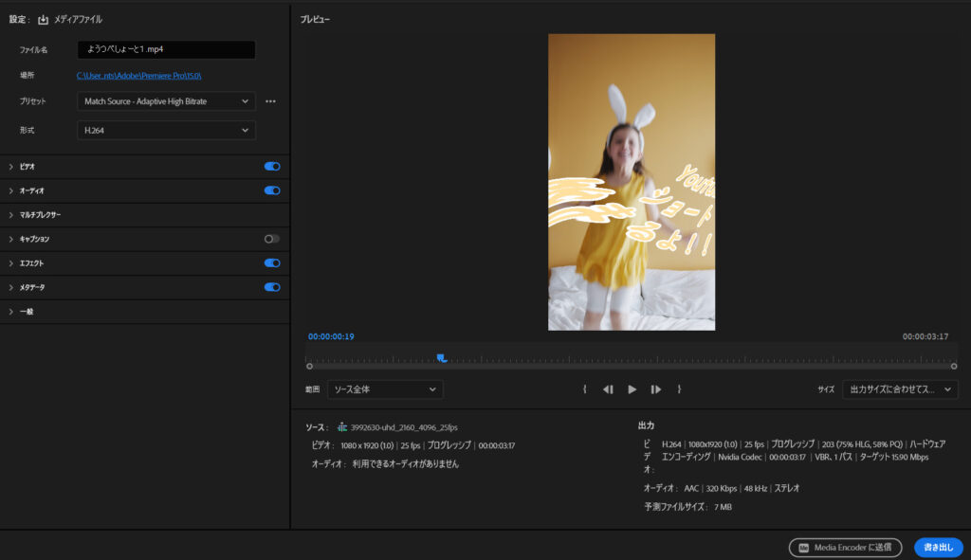Click source name 3992630-uhd_2160_4096_25fps
Image resolution: width=971 pixels, height=560 pixels.
[404, 427]
